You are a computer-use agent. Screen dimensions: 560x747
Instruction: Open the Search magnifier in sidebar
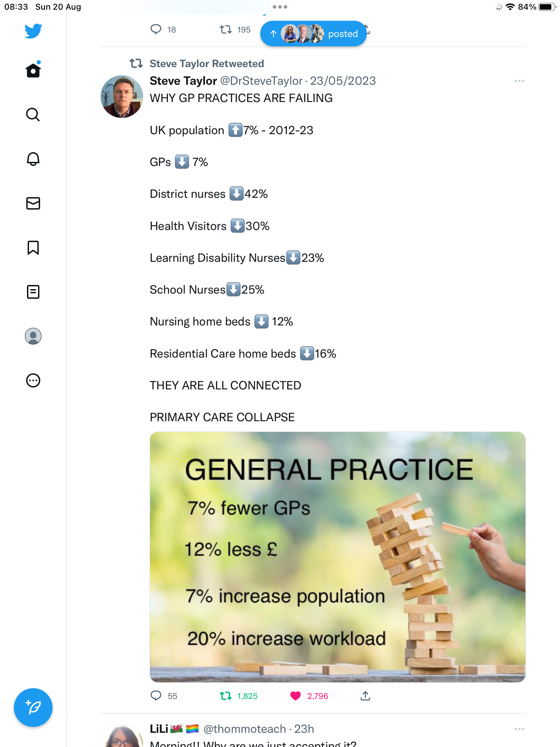coord(33,114)
